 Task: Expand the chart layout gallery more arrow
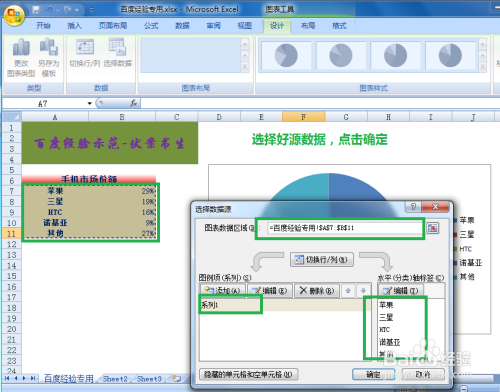245,67
